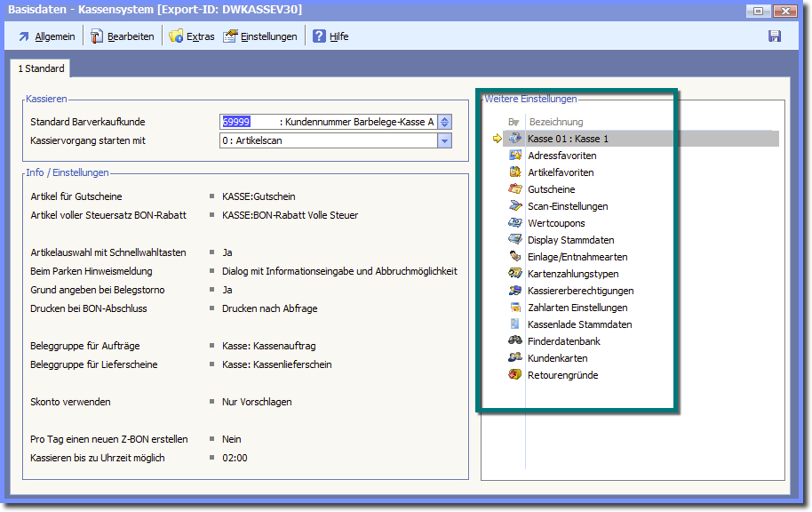Select Kasse 01 : Kasse 1 row

[568, 139]
